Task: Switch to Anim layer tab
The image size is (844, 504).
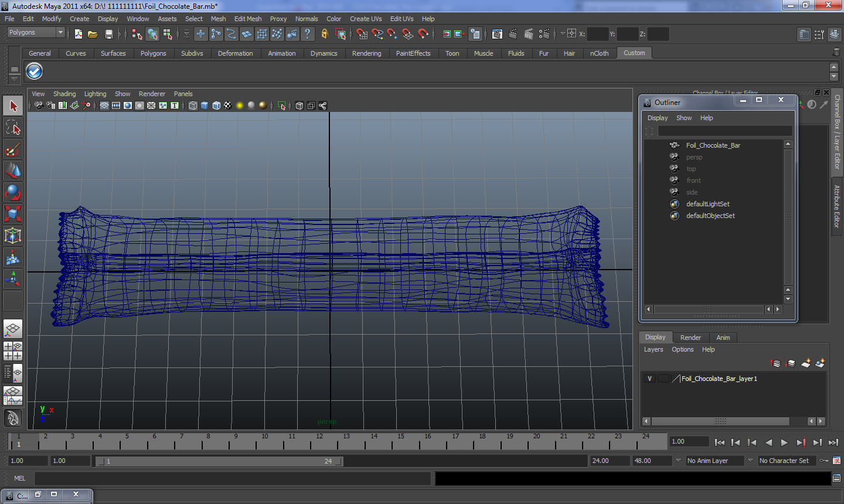Action: 723,338
